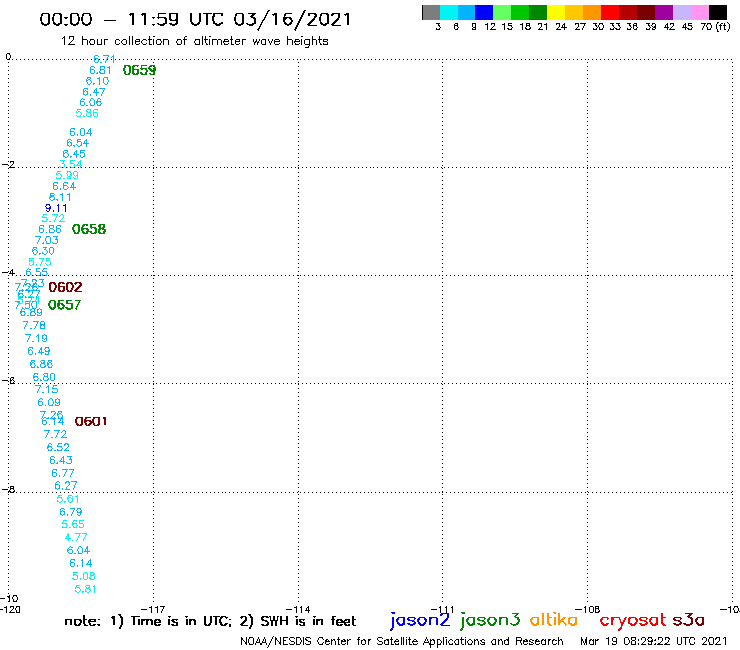Select the 7.78 wave height reading
This screenshot has width=740, height=650.
click(x=34, y=325)
